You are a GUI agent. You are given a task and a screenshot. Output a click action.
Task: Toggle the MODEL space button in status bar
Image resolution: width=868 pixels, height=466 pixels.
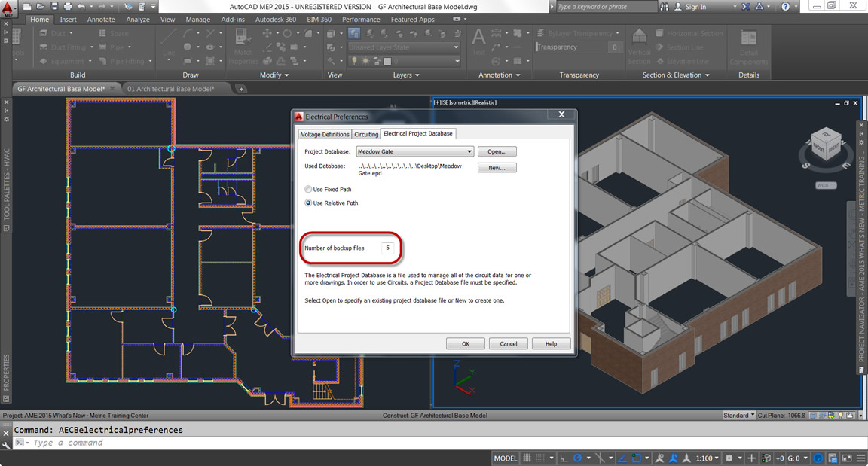(x=506, y=458)
